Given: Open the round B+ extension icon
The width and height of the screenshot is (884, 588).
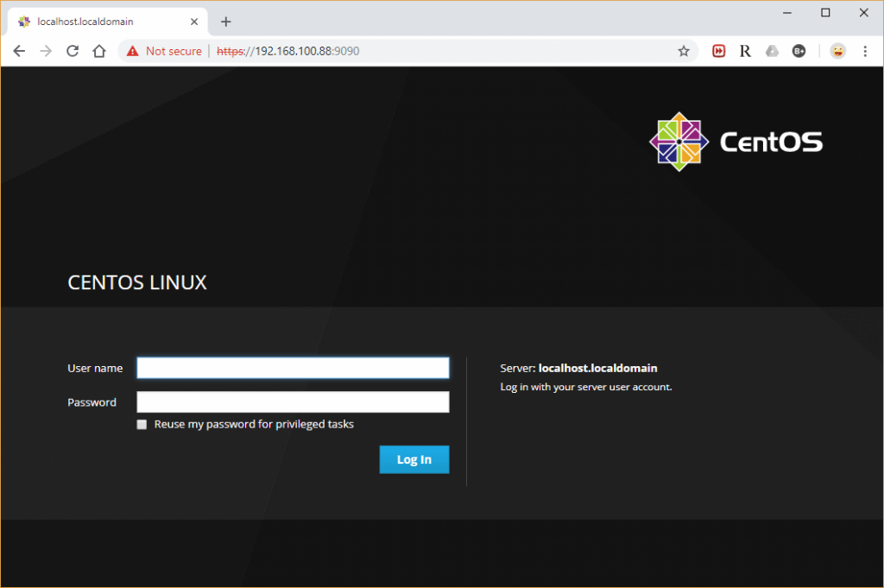Looking at the screenshot, I should tap(799, 51).
